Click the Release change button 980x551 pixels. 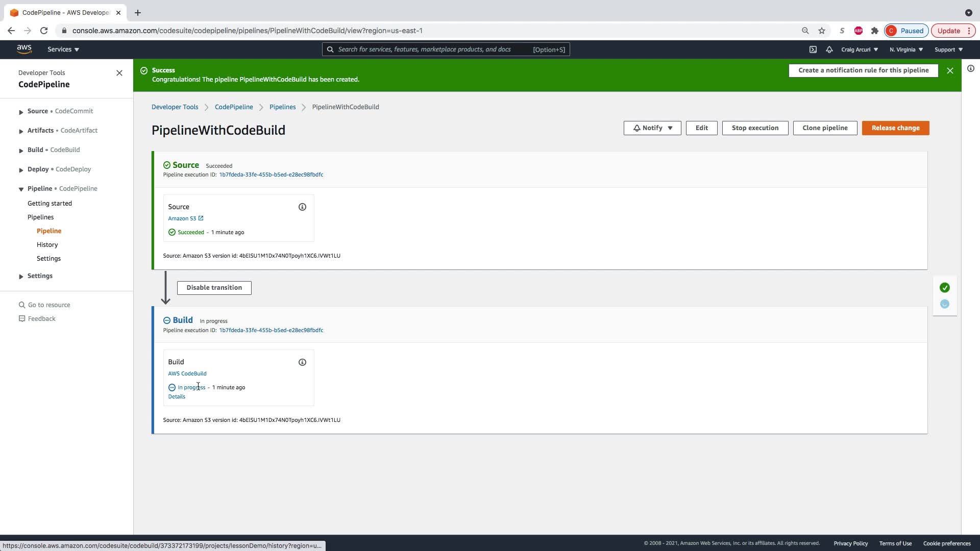pos(895,128)
